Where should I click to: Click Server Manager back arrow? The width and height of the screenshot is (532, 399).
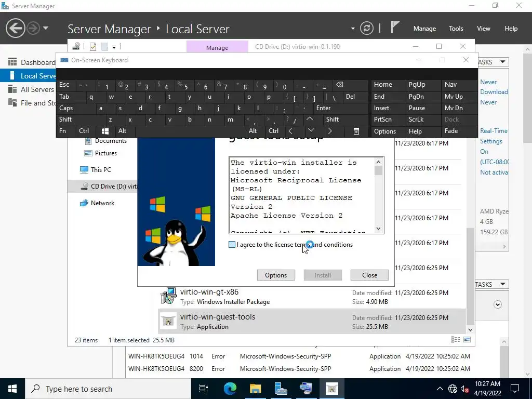[15, 28]
